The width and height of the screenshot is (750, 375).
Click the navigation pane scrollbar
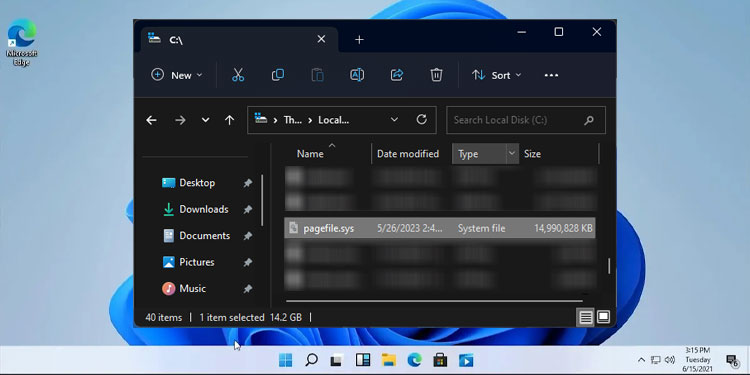coord(262,200)
